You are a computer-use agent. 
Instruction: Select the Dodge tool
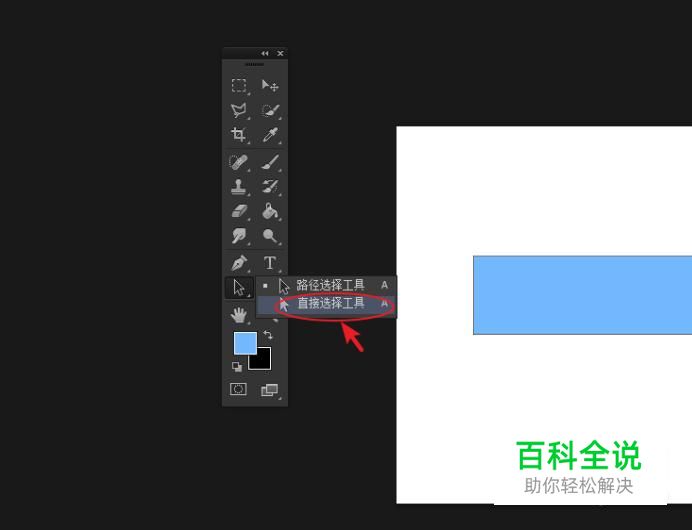point(270,236)
